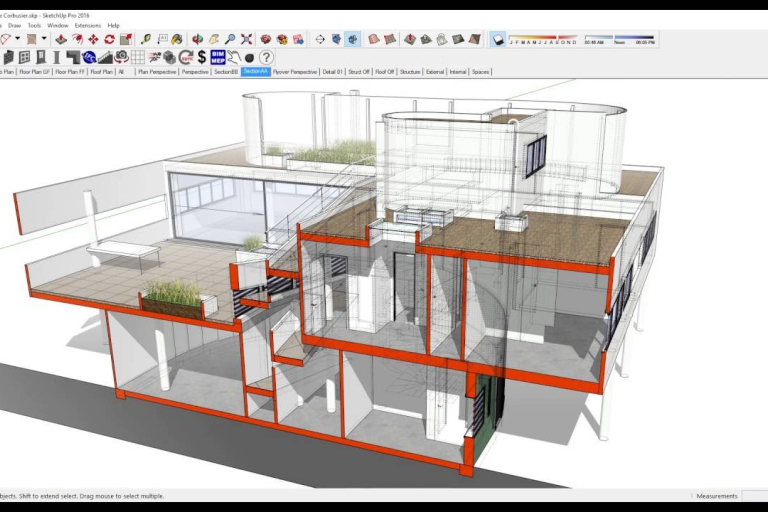
Task: Select the Paint Bucket tool
Action: point(177,39)
